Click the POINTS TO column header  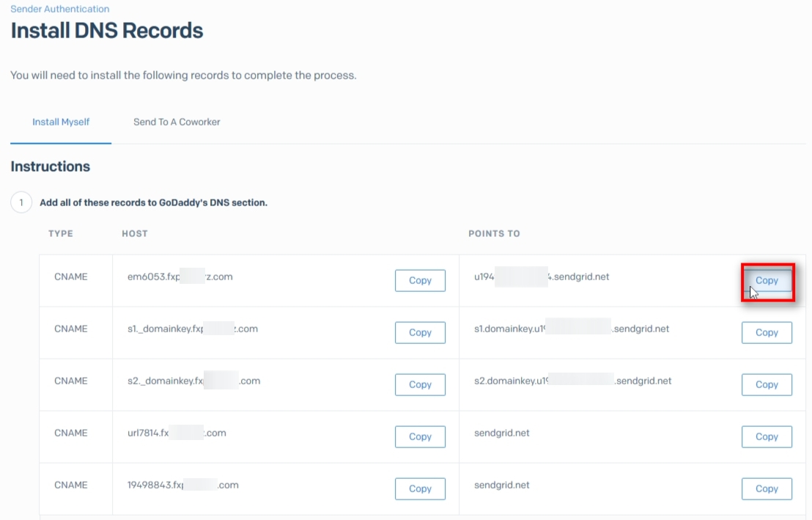(494, 233)
